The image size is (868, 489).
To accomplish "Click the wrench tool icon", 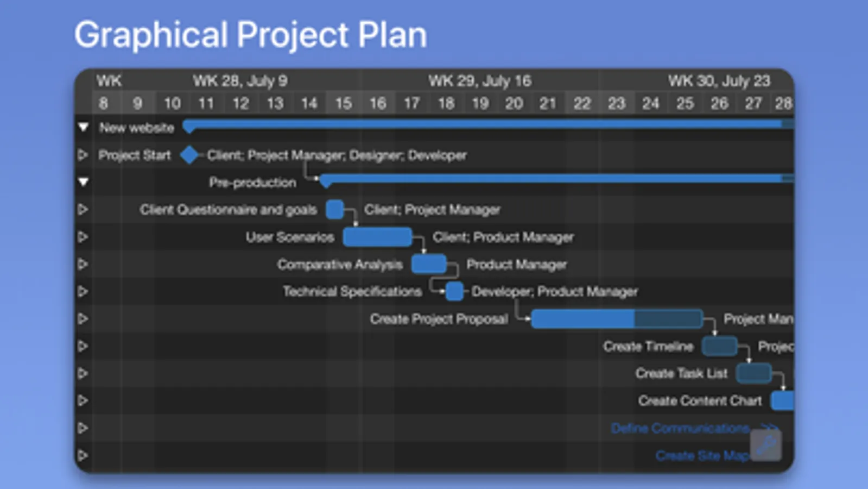I will (x=766, y=446).
